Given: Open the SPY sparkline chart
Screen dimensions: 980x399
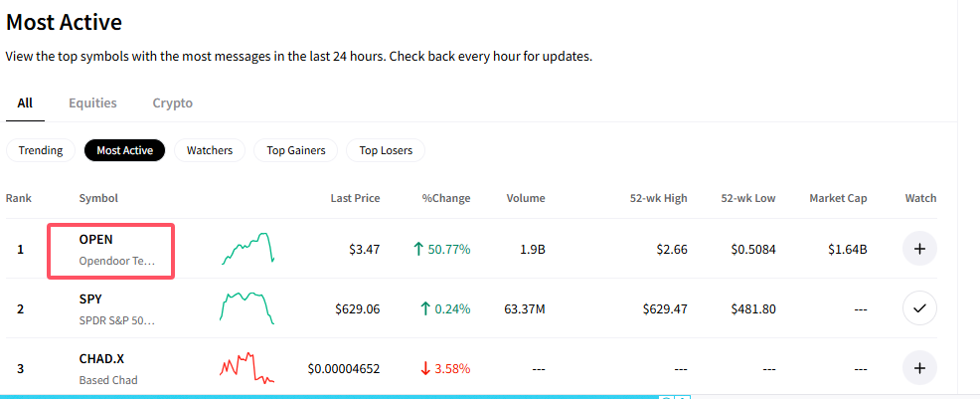Looking at the screenshot, I should click(x=247, y=307).
